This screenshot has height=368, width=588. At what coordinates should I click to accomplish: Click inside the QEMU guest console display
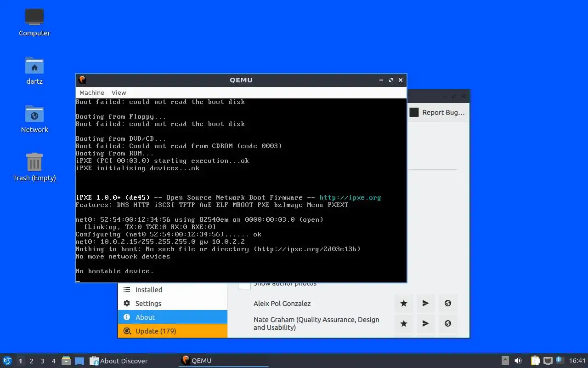[241, 190]
